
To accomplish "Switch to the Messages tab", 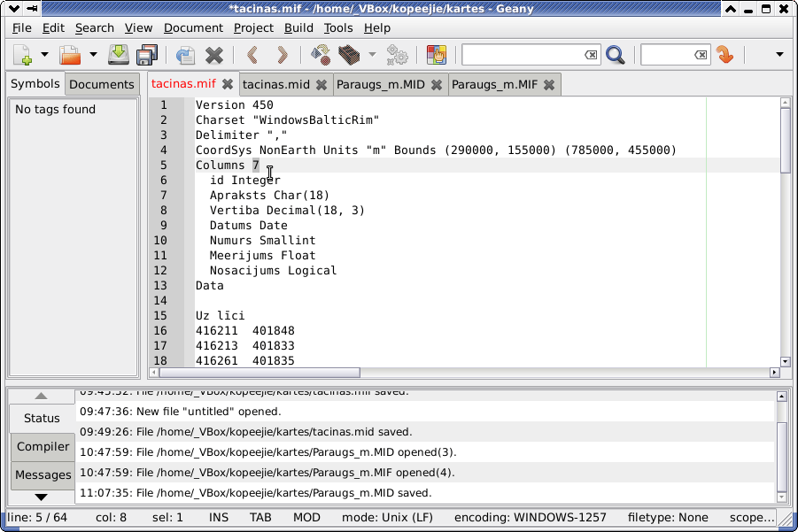I will (x=43, y=475).
